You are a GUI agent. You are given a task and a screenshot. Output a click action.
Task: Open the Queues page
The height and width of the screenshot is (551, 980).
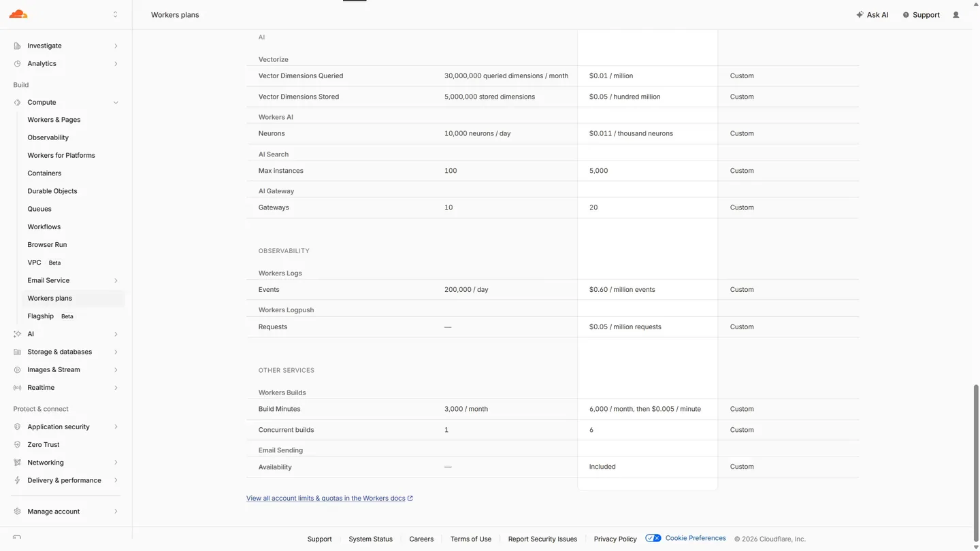click(39, 209)
